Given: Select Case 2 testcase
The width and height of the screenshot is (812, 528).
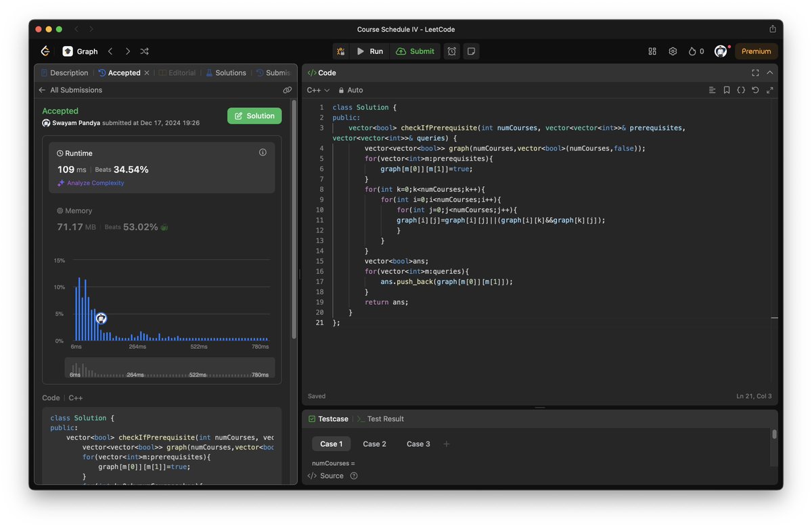Looking at the screenshot, I should pos(375,444).
